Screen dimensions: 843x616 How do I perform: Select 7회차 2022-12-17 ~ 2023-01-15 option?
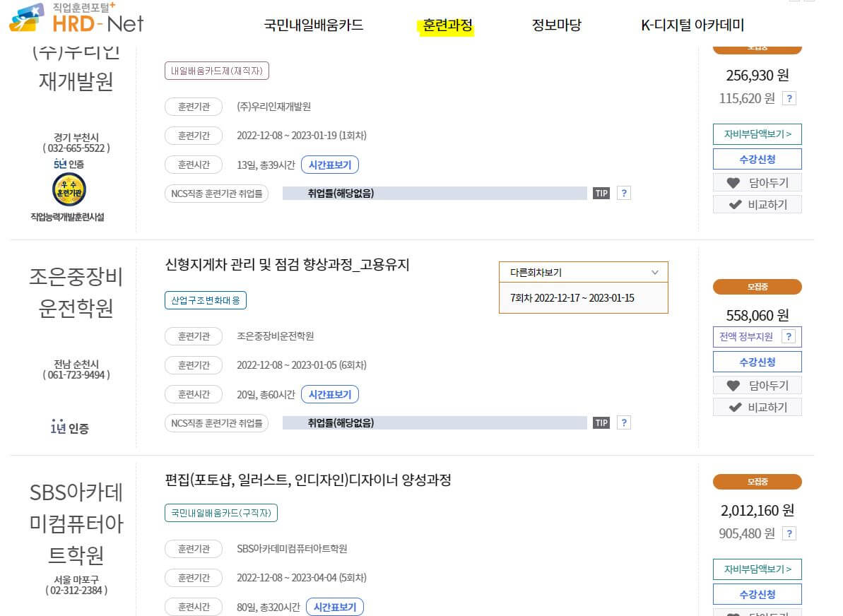(x=584, y=298)
